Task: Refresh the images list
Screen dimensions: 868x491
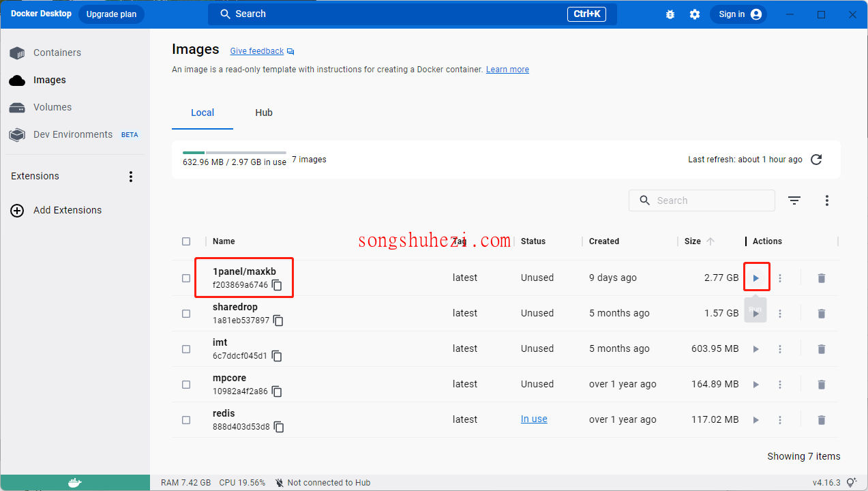Action: pyautogui.click(x=816, y=160)
